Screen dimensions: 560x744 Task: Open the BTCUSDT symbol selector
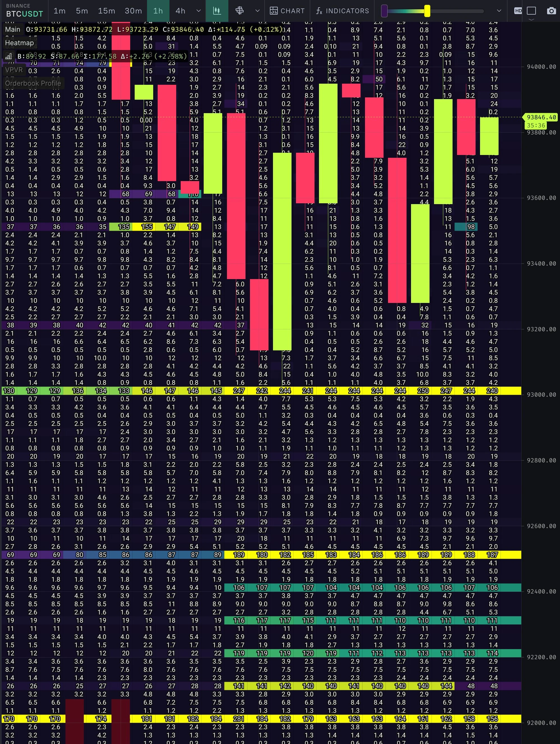(24, 14)
